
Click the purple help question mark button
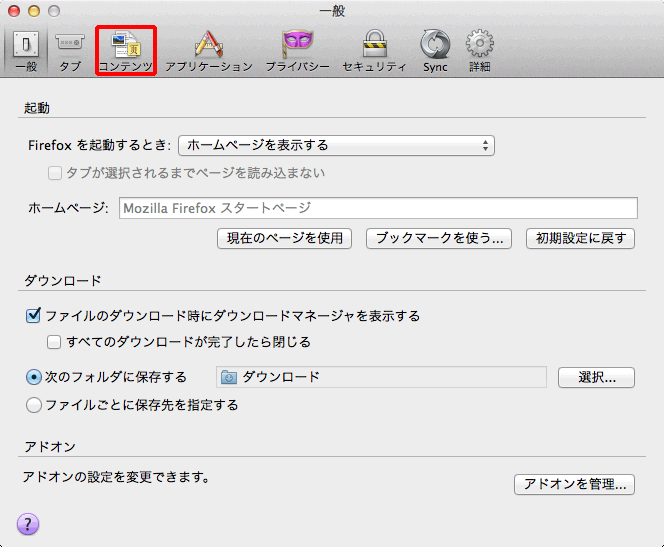pyautogui.click(x=28, y=525)
